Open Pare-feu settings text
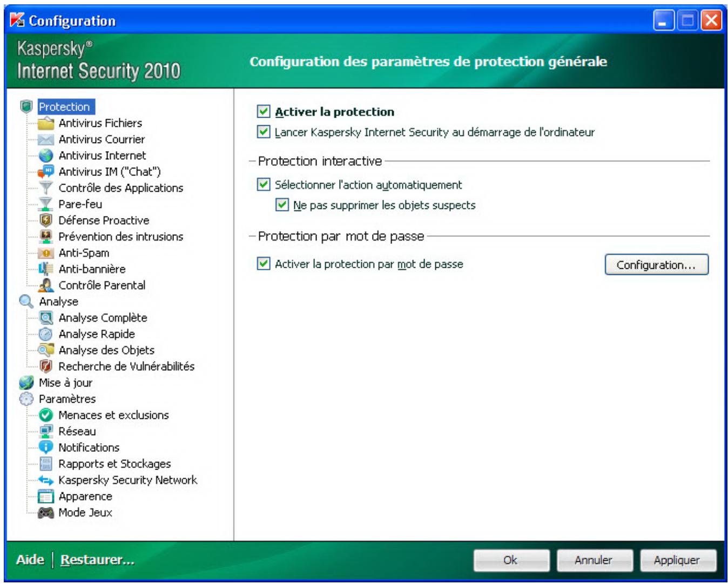This screenshot has width=728, height=584. 80,204
